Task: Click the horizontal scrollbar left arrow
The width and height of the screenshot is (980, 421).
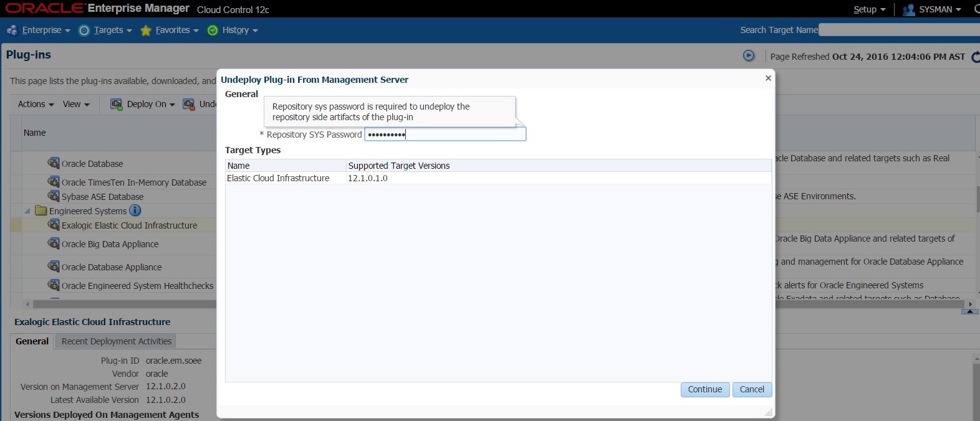Action: 27,305
